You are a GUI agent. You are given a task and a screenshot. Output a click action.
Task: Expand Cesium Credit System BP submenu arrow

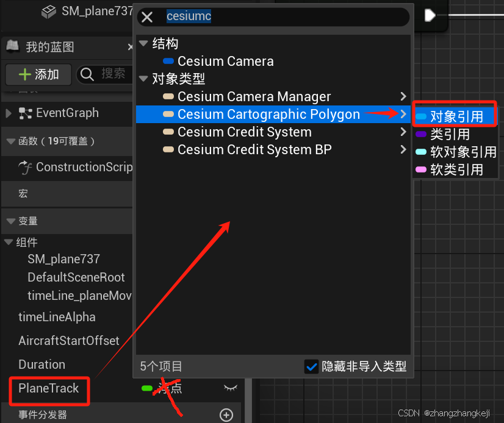click(x=403, y=149)
